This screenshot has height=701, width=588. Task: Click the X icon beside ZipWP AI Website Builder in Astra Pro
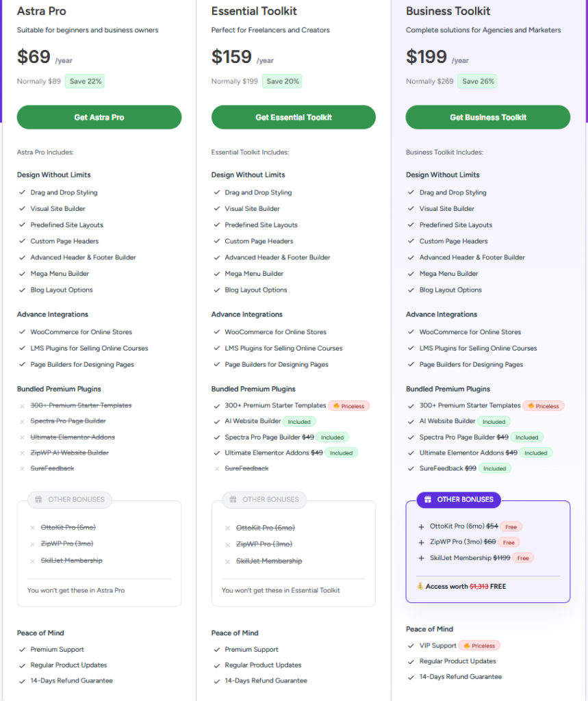(23, 453)
